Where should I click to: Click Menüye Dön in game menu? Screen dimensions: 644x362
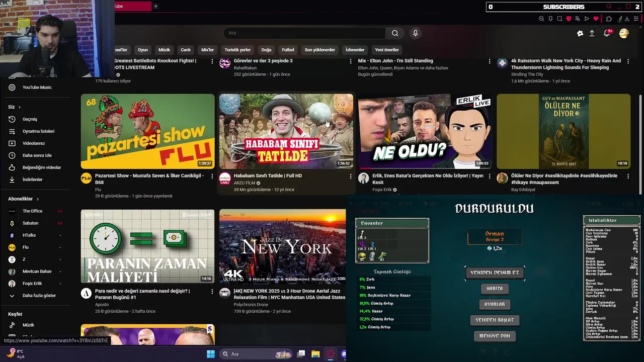[495, 336]
